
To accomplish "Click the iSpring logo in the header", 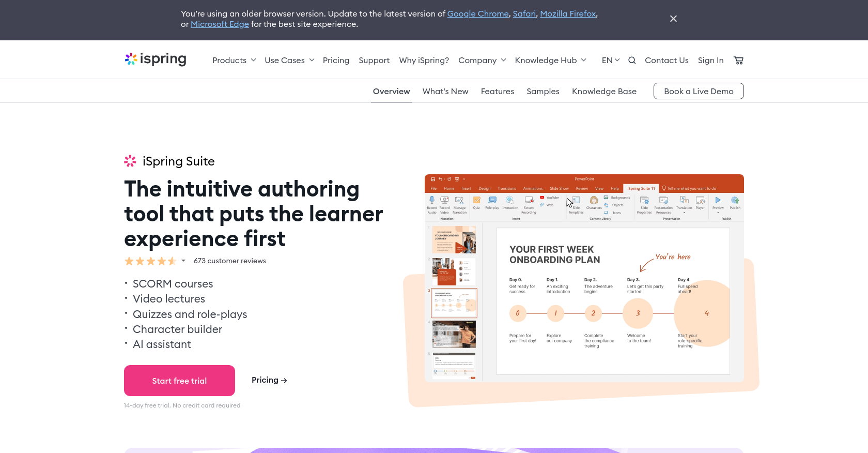I will pos(156,59).
